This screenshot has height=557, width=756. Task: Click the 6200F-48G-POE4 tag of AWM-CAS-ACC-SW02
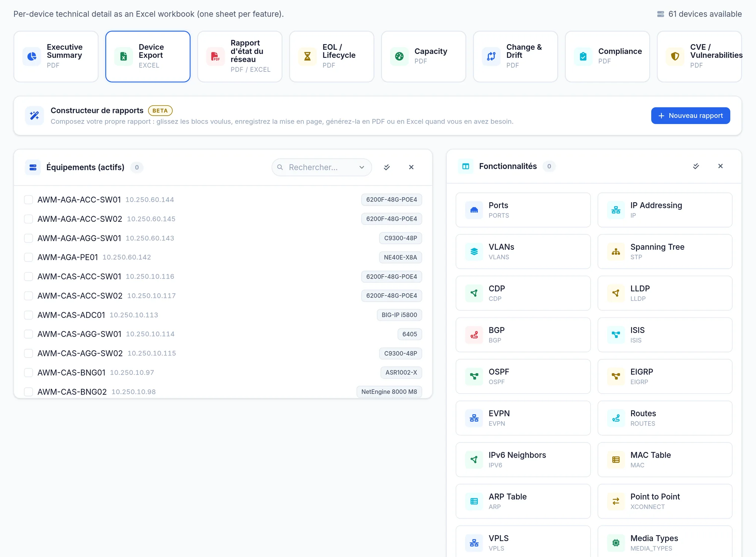click(x=392, y=296)
